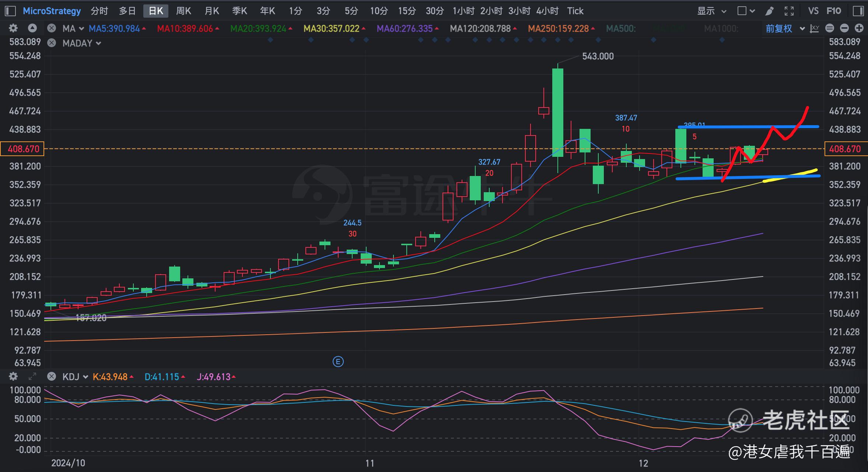Toggle the MA5:390.984 line
The height and width of the screenshot is (472, 868).
coord(117,28)
